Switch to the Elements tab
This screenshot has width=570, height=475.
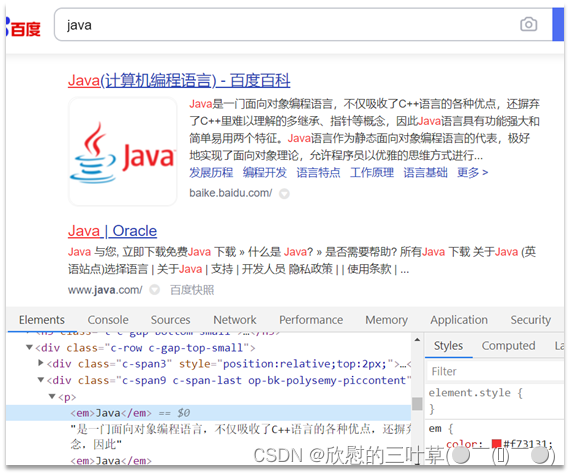tap(42, 320)
